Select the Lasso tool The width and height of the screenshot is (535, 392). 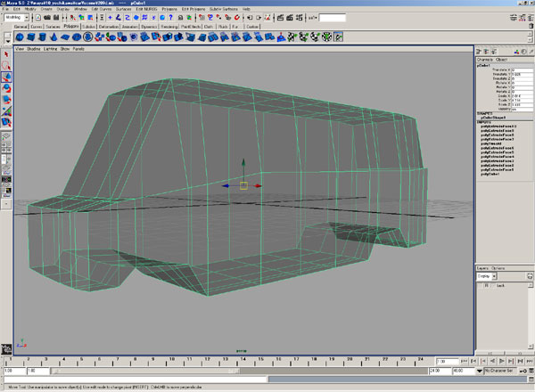(6, 66)
